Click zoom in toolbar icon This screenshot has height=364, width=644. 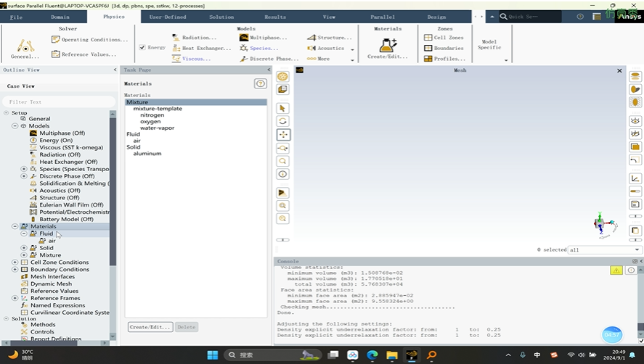point(282,206)
